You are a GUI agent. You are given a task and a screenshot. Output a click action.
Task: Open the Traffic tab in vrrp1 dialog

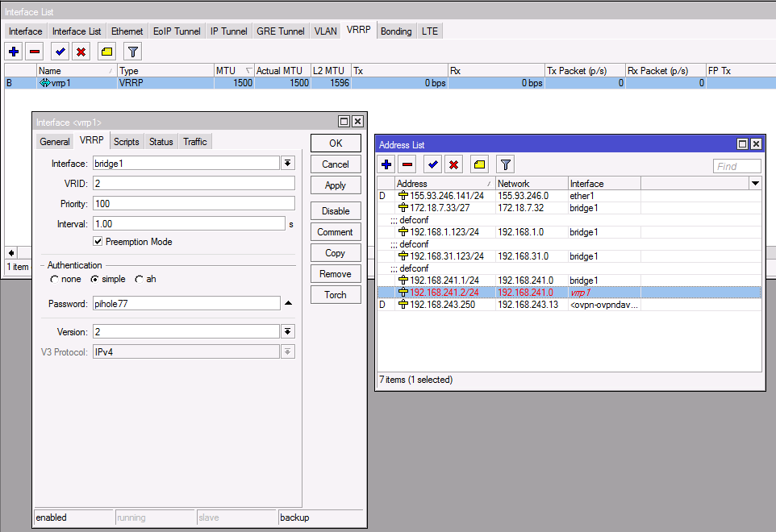click(195, 141)
